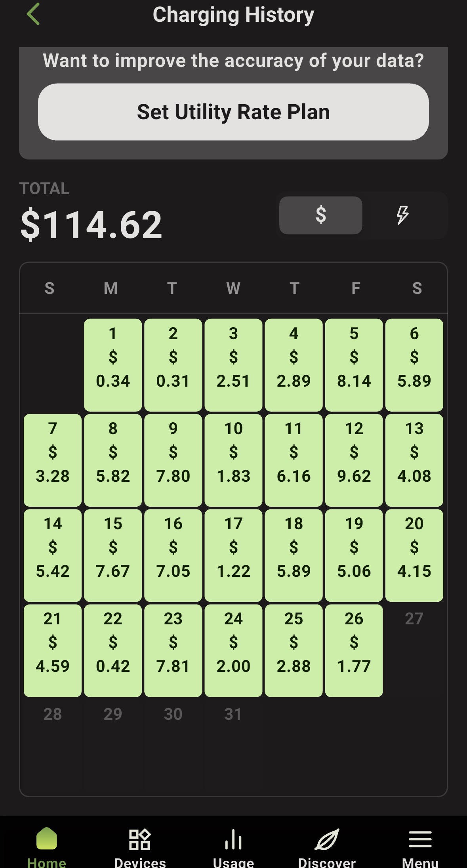This screenshot has width=467, height=868.
Task: Select day 23 with $7.81
Action: click(173, 650)
